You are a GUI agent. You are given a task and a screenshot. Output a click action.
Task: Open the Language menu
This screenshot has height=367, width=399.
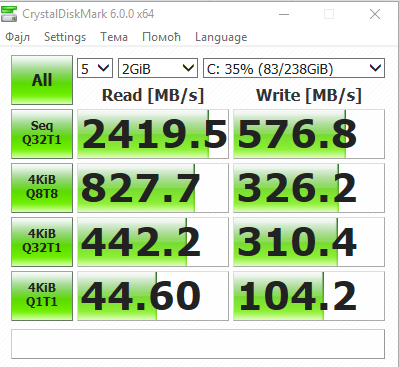point(221,37)
